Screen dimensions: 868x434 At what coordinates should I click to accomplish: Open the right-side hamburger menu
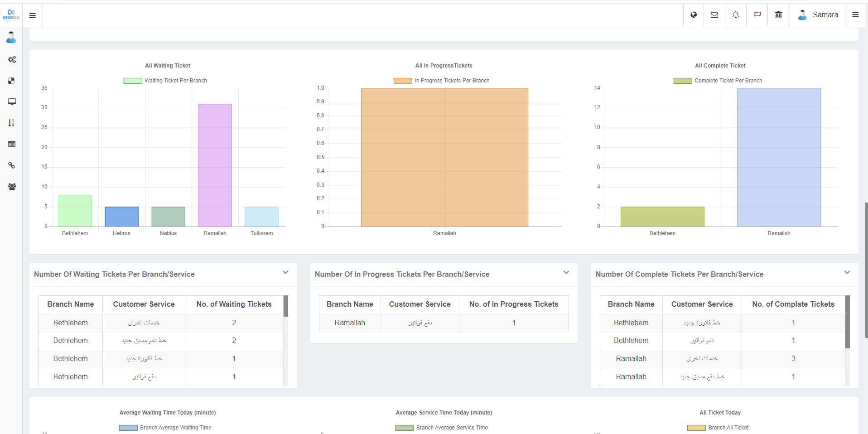point(855,15)
